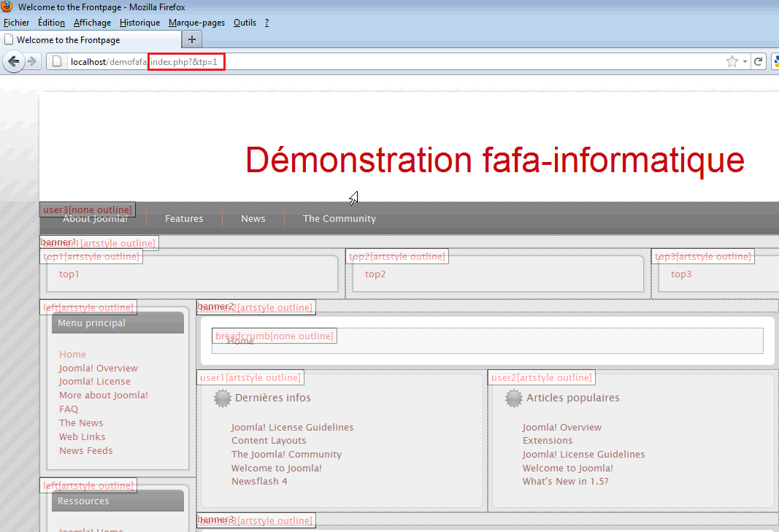Viewport: 779px width, 532px height.
Task: Bookmark this page with the star icon
Action: tap(732, 61)
